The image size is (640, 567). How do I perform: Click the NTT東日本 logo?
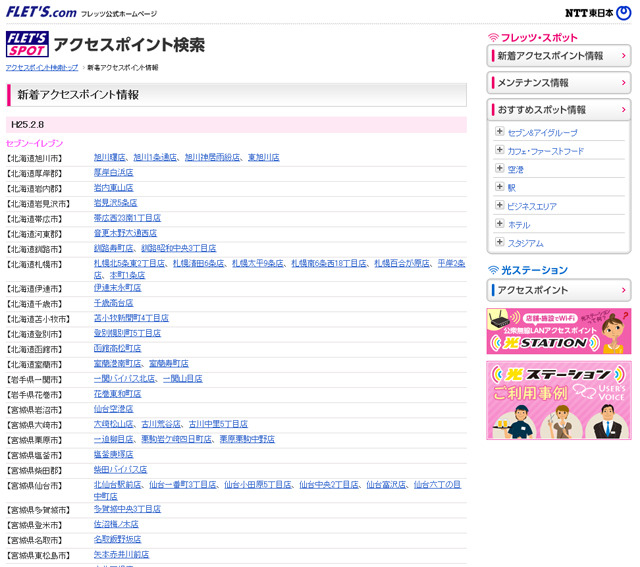point(598,13)
